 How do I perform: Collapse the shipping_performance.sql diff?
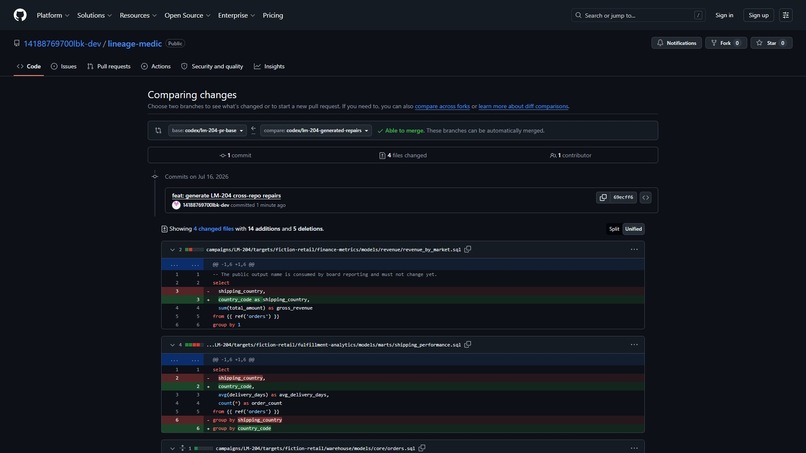[x=172, y=345]
